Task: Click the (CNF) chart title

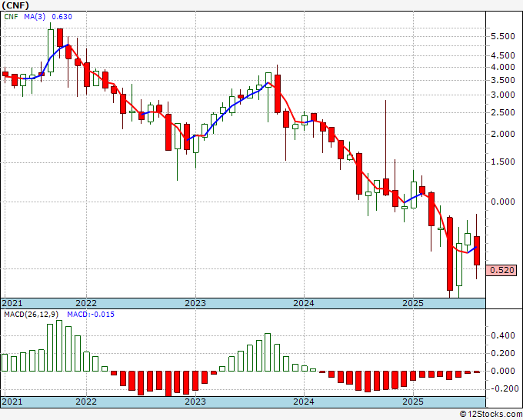Action: click(15, 5)
